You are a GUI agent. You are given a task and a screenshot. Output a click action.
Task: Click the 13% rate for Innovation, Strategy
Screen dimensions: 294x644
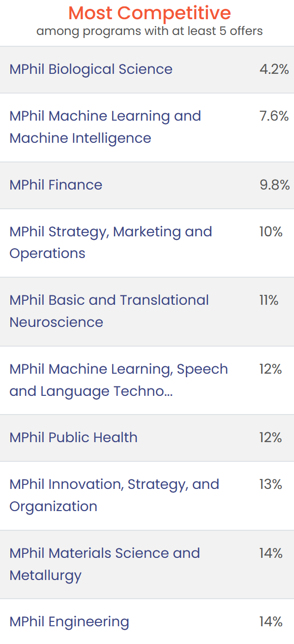click(271, 484)
